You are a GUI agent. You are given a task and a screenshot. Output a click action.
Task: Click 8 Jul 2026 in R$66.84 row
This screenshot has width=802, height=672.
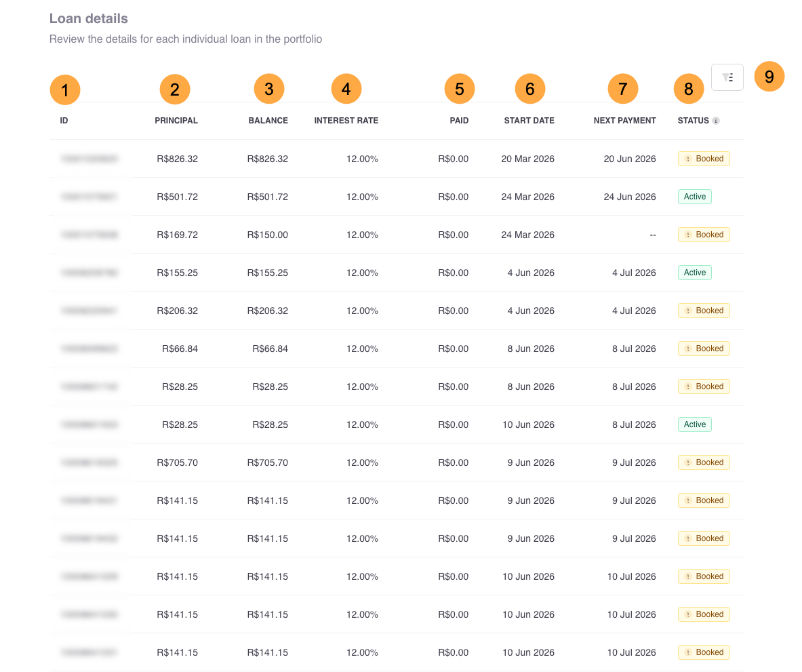click(634, 349)
